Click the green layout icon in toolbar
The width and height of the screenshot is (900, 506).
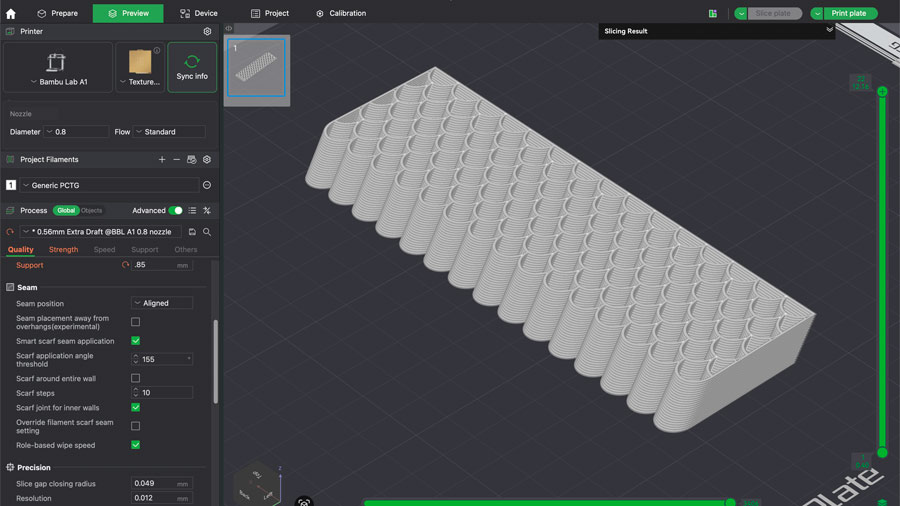pyautogui.click(x=713, y=13)
